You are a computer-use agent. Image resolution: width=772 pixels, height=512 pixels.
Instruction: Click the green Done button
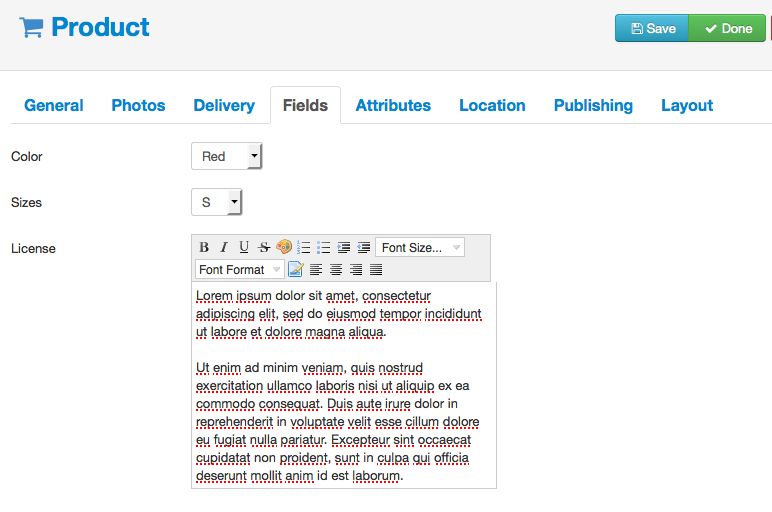(727, 28)
